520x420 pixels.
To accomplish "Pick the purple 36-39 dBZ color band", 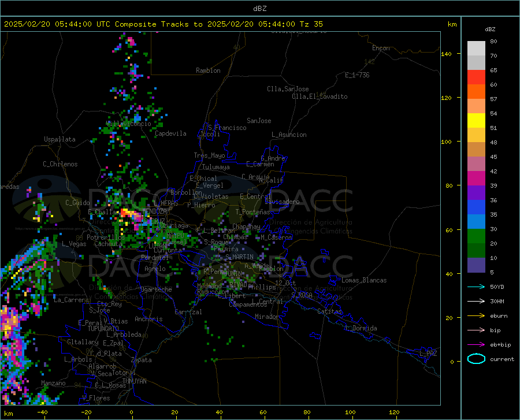I will pyautogui.click(x=476, y=193).
